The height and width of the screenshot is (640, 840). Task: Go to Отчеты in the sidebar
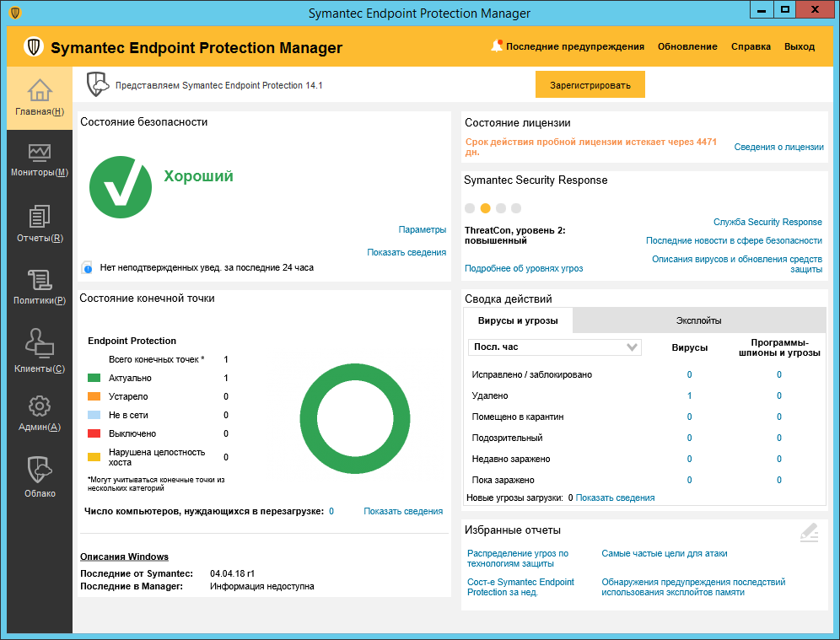(40, 223)
